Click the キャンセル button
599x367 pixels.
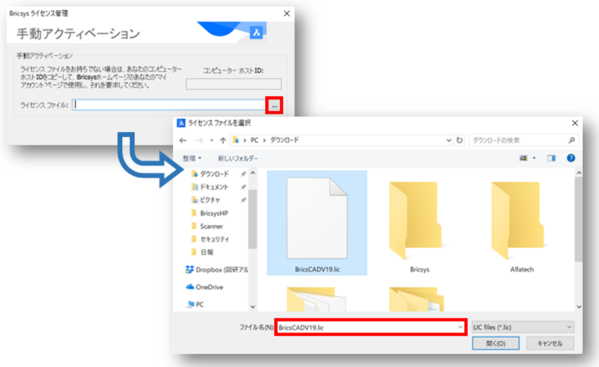pos(550,343)
